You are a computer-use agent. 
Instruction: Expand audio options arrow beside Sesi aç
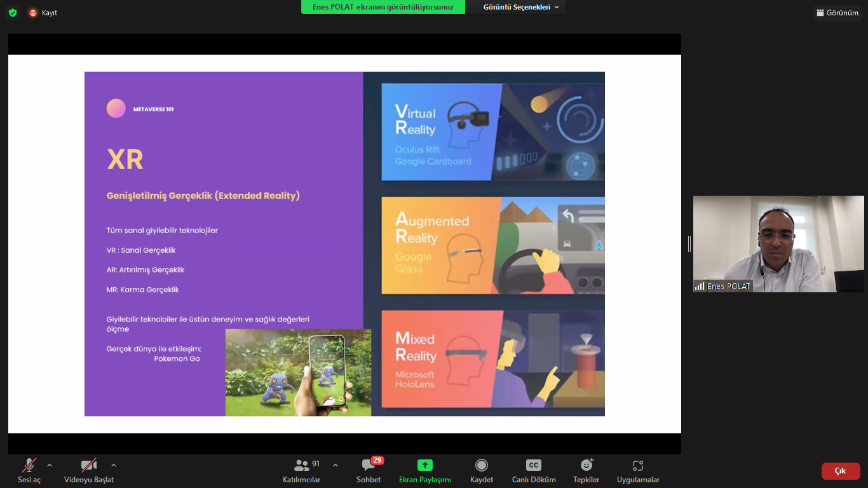(50, 465)
